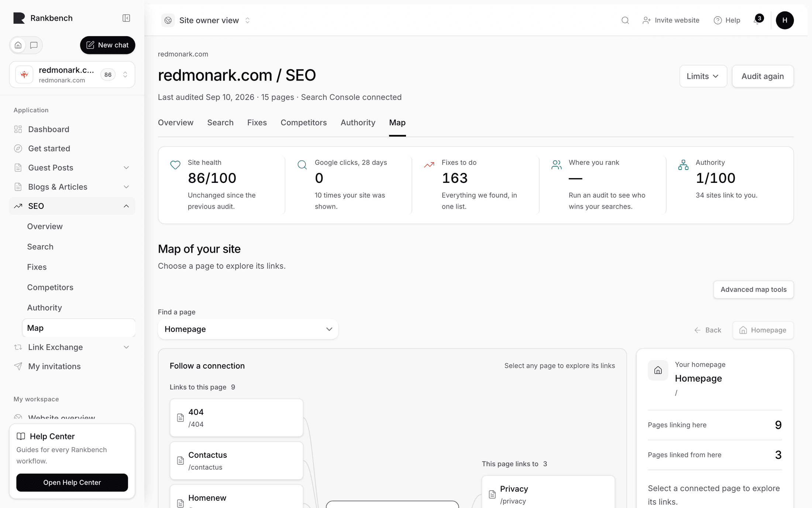The image size is (812, 508).
Task: Open the Find a page Homepage dropdown
Action: tap(248, 329)
